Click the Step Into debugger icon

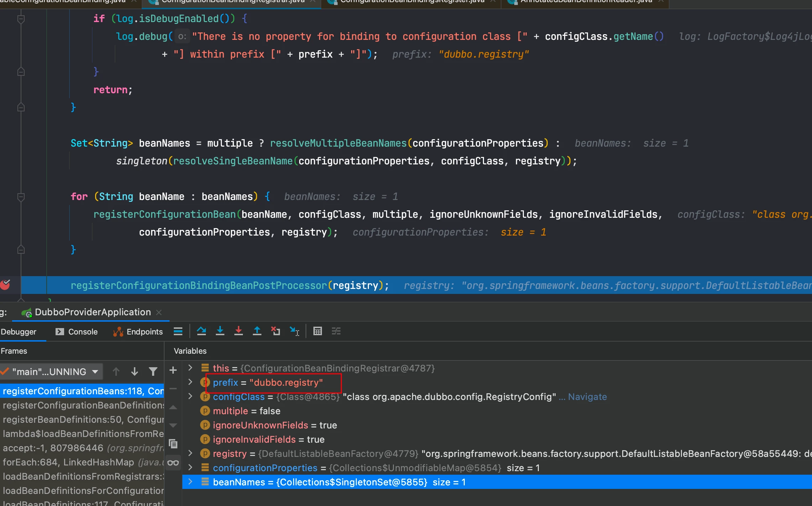(220, 331)
